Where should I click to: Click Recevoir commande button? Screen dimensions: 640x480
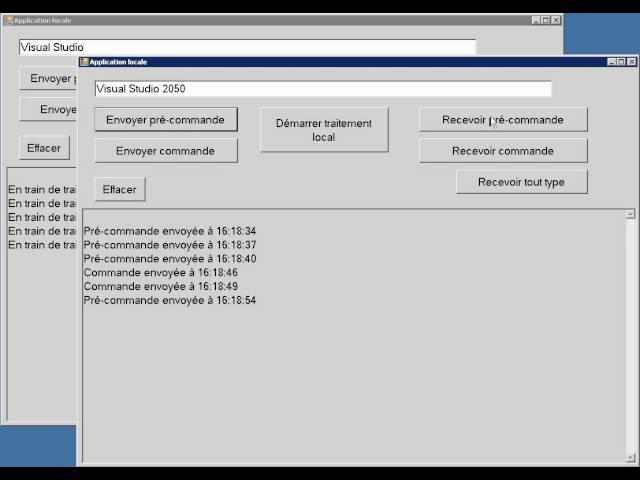click(x=503, y=151)
